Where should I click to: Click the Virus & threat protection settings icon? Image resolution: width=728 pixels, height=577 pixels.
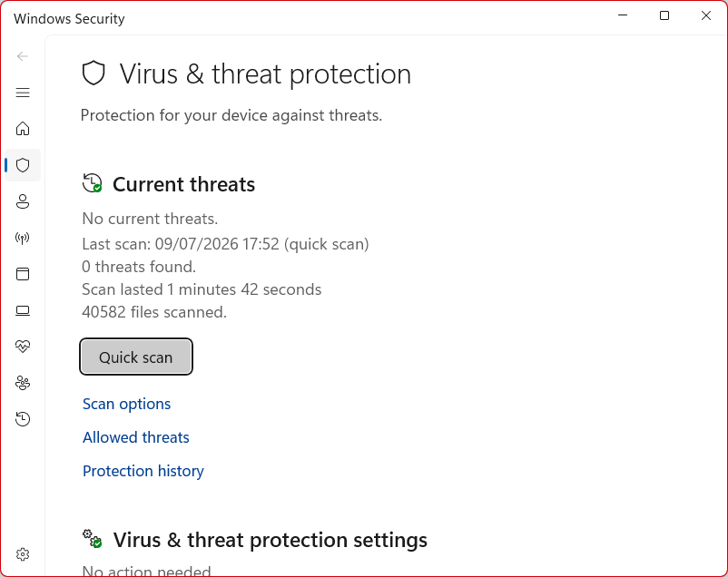(92, 539)
